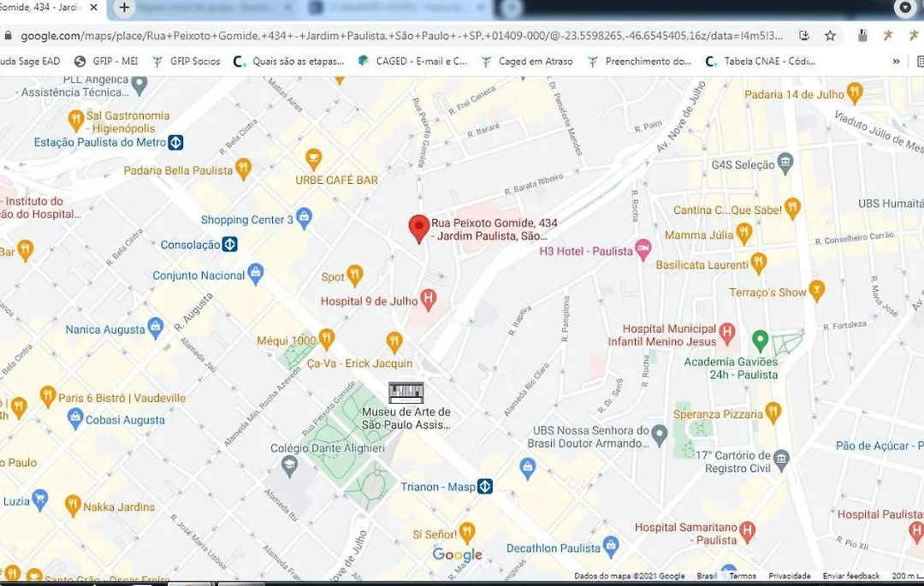The image size is (924, 586).
Task: Show more bookmarks with the chevron
Action: point(897,62)
